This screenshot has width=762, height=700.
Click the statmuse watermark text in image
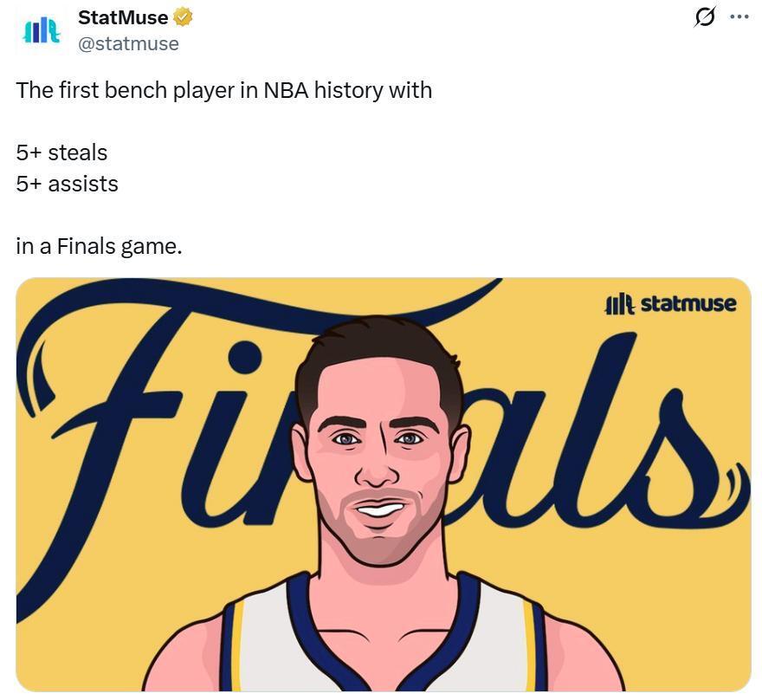[688, 304]
